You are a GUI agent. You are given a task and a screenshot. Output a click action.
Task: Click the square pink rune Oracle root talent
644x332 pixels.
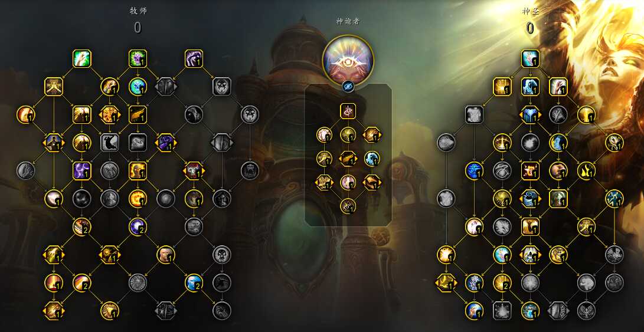click(x=348, y=111)
